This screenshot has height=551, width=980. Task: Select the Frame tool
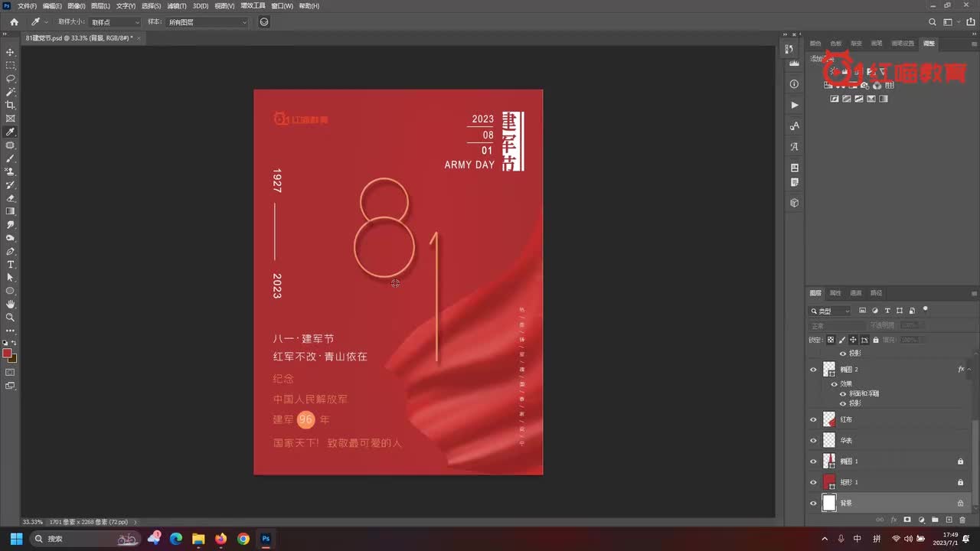[x=11, y=119]
